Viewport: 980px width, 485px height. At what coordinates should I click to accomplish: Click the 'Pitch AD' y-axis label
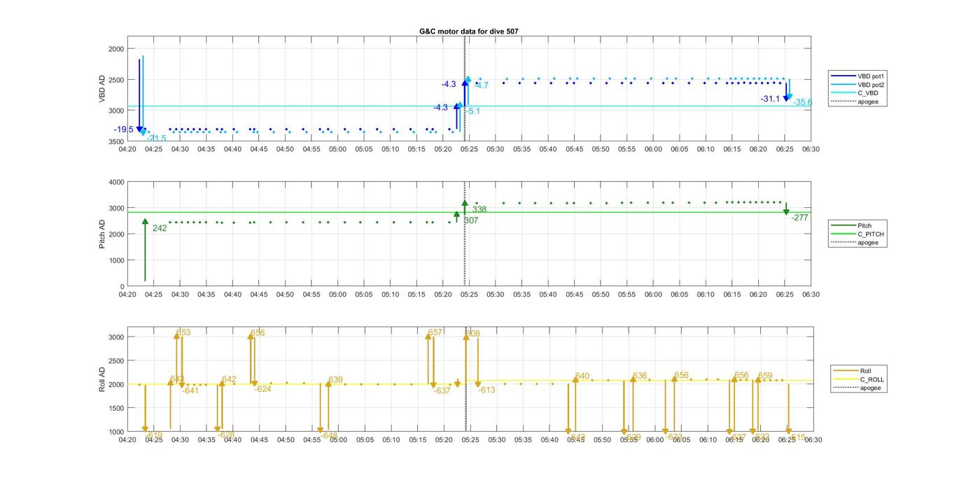102,234
